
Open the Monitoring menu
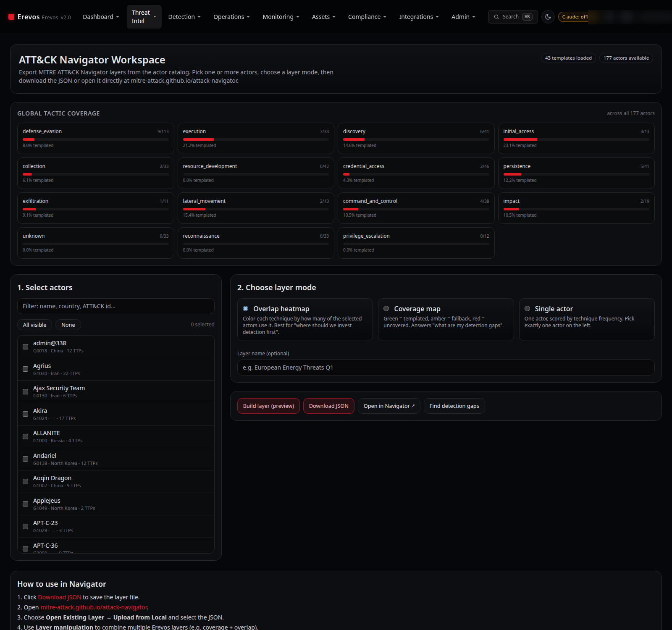click(281, 17)
